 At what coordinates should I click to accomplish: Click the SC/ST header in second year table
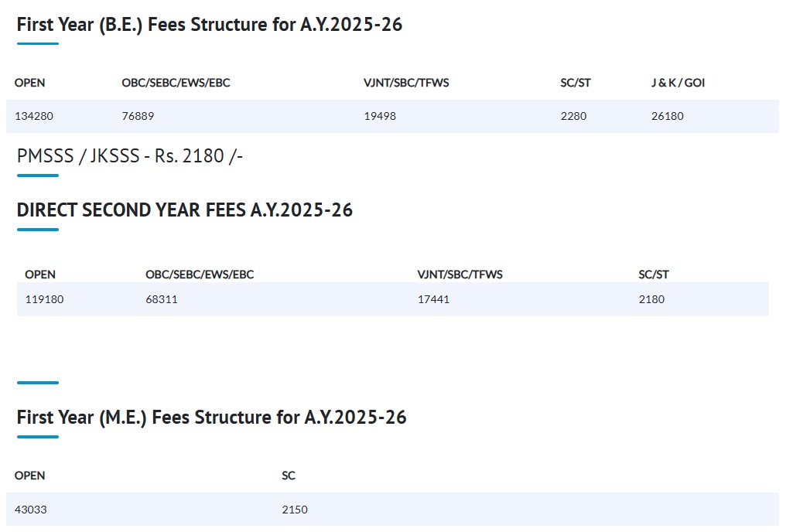pos(654,275)
